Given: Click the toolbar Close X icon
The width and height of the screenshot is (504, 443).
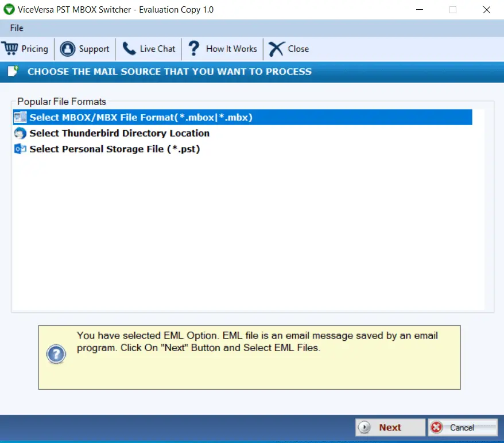Looking at the screenshot, I should tap(276, 49).
